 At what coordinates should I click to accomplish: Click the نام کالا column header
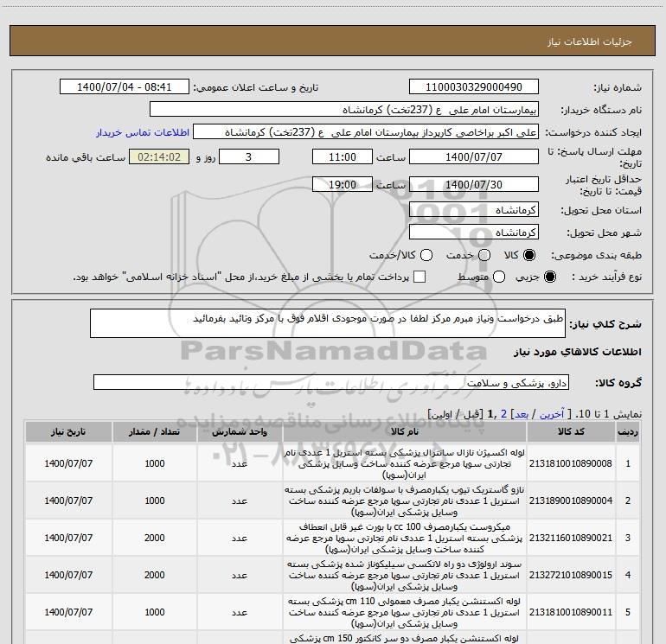(x=405, y=431)
